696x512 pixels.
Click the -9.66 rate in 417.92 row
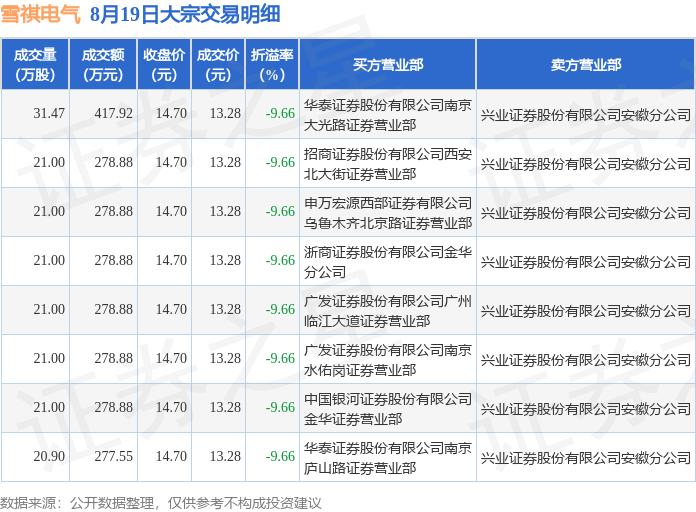click(x=280, y=114)
